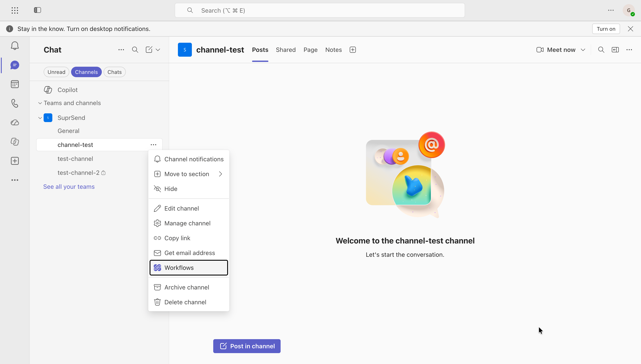Collapse the SuprSend team
The width and height of the screenshot is (641, 364).
tap(40, 118)
